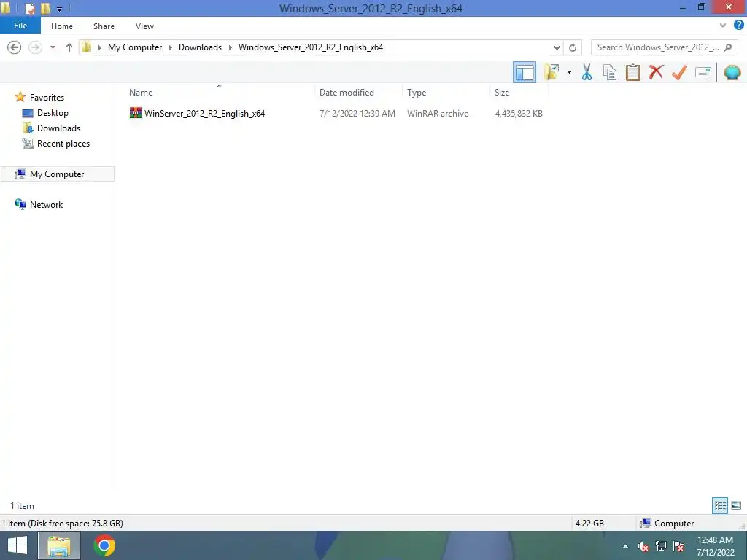Click the WinRAR icon of the archive file
747x560 pixels.
tap(135, 113)
